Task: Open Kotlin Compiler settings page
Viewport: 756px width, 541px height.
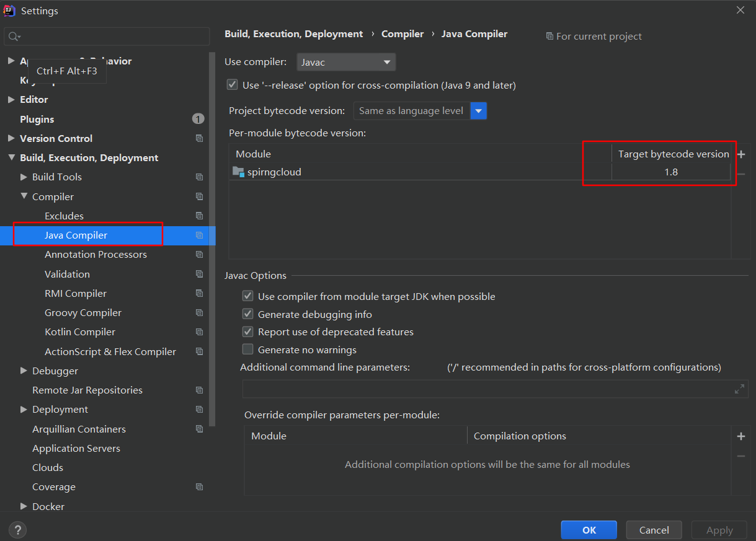Action: [80, 332]
